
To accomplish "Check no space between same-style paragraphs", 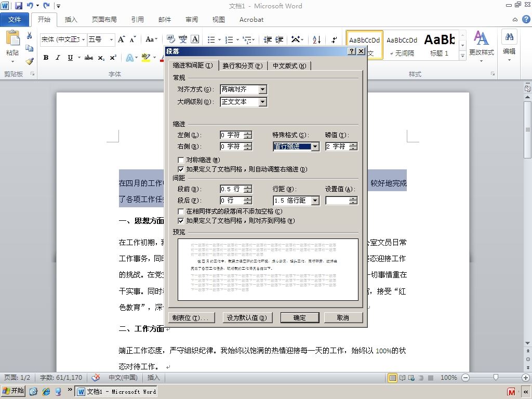I will (x=181, y=211).
